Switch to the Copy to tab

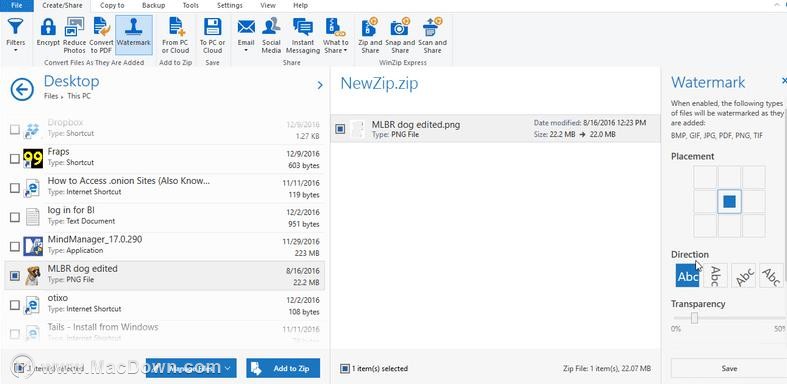(x=112, y=6)
